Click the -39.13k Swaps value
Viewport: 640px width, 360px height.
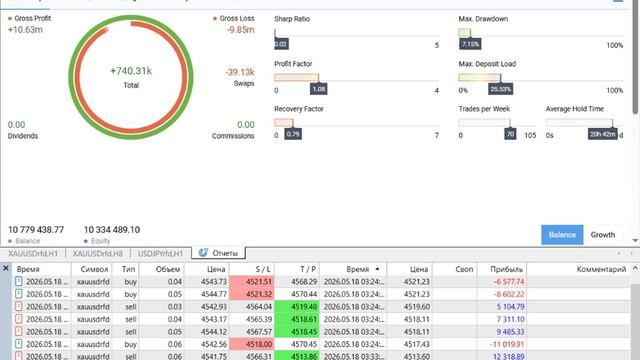point(240,72)
